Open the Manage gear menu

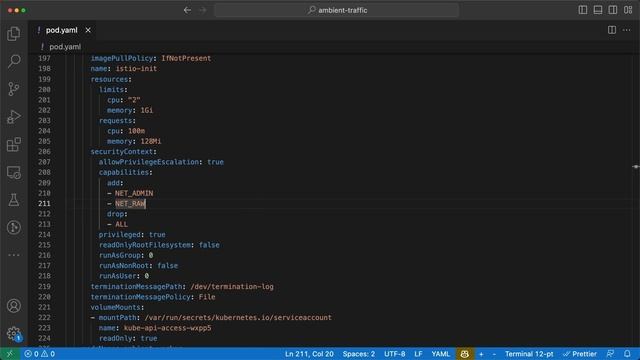14,333
